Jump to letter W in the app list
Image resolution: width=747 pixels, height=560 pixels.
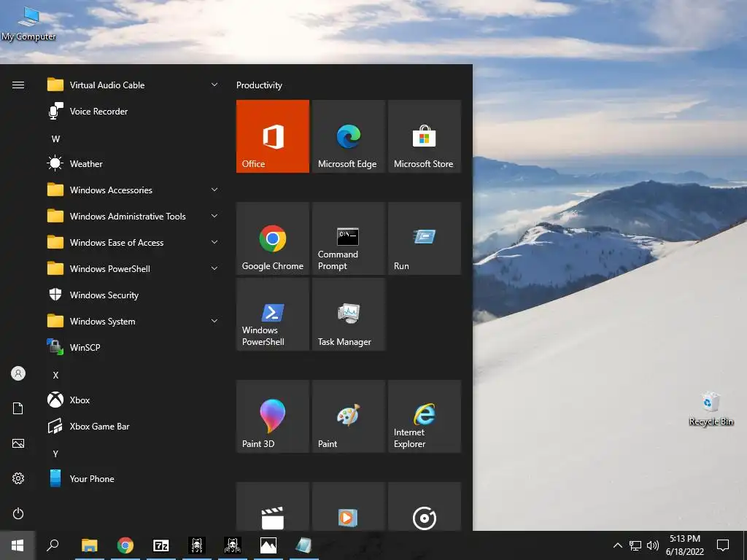55,139
